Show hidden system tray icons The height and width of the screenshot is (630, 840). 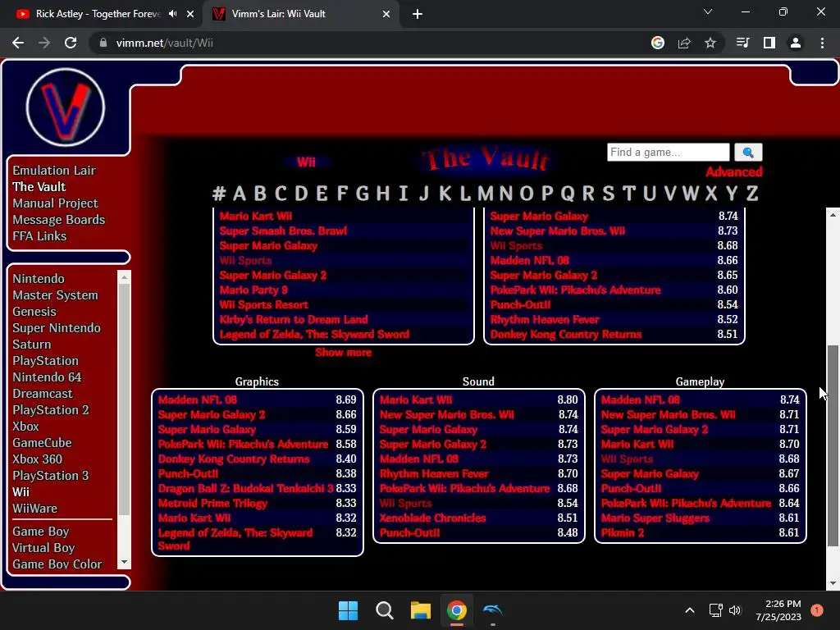pyautogui.click(x=690, y=610)
